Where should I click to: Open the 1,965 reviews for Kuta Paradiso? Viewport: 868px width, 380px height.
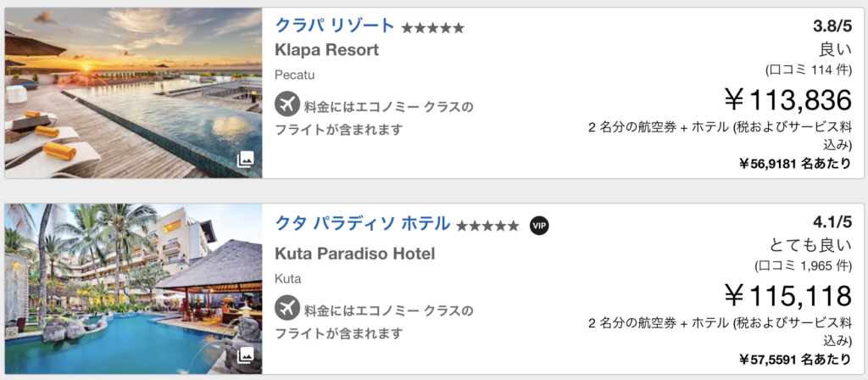pyautogui.click(x=801, y=265)
